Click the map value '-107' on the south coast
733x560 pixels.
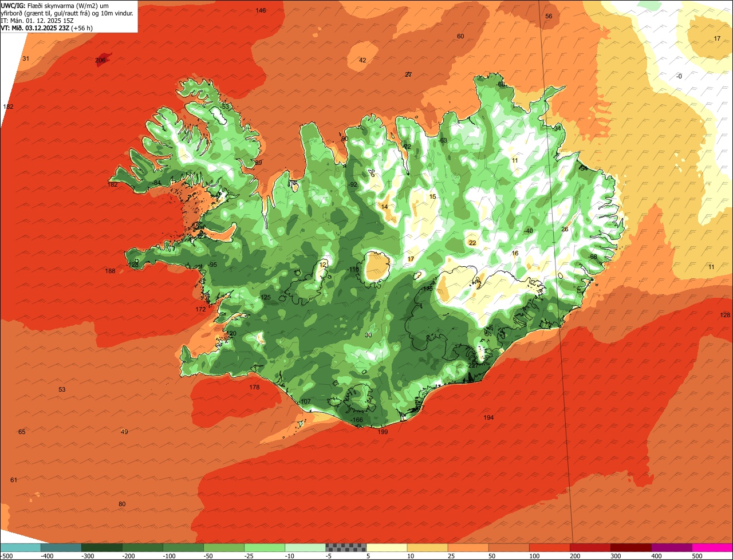point(305,401)
